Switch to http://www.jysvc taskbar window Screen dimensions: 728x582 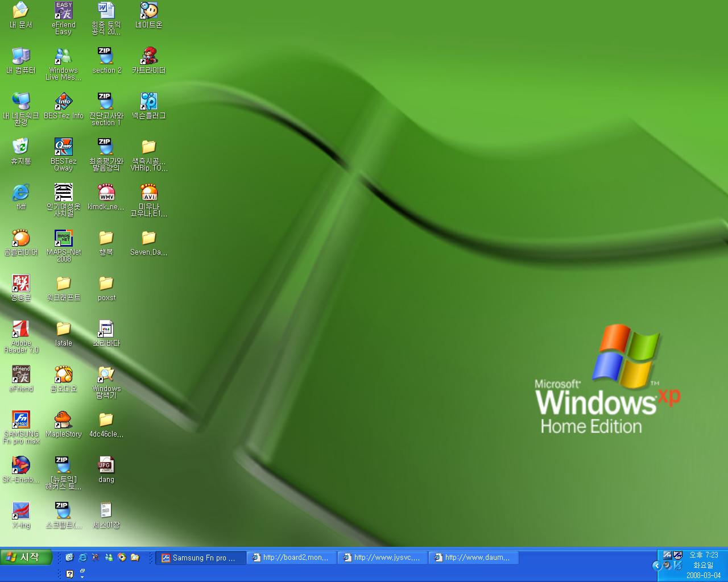pos(383,558)
